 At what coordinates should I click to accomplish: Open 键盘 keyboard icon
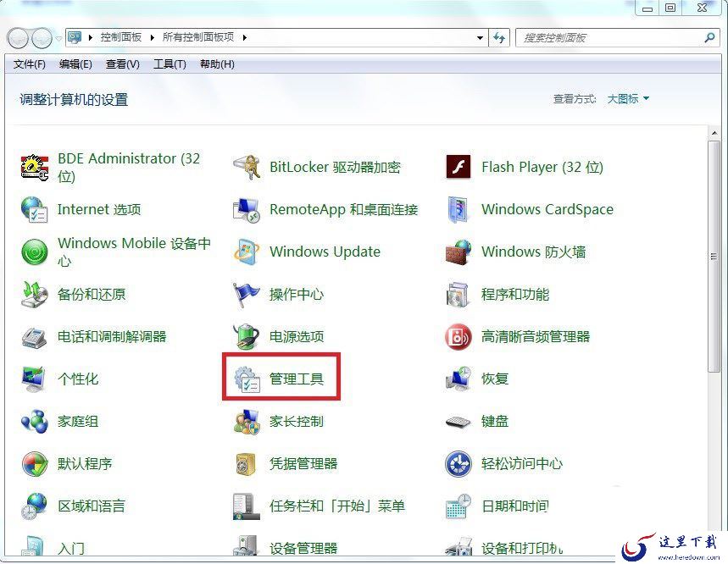click(x=458, y=422)
